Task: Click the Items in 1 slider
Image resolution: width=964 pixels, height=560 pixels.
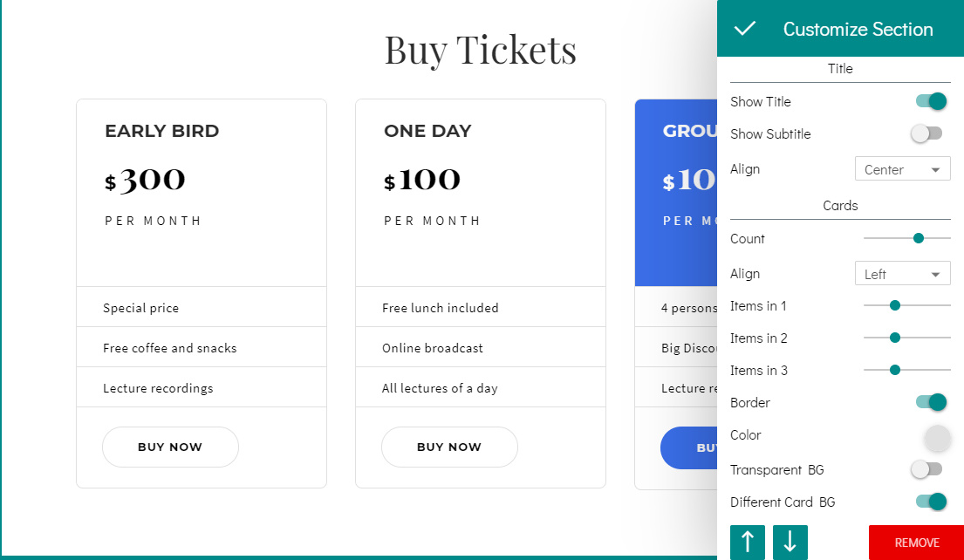Action: (x=895, y=305)
